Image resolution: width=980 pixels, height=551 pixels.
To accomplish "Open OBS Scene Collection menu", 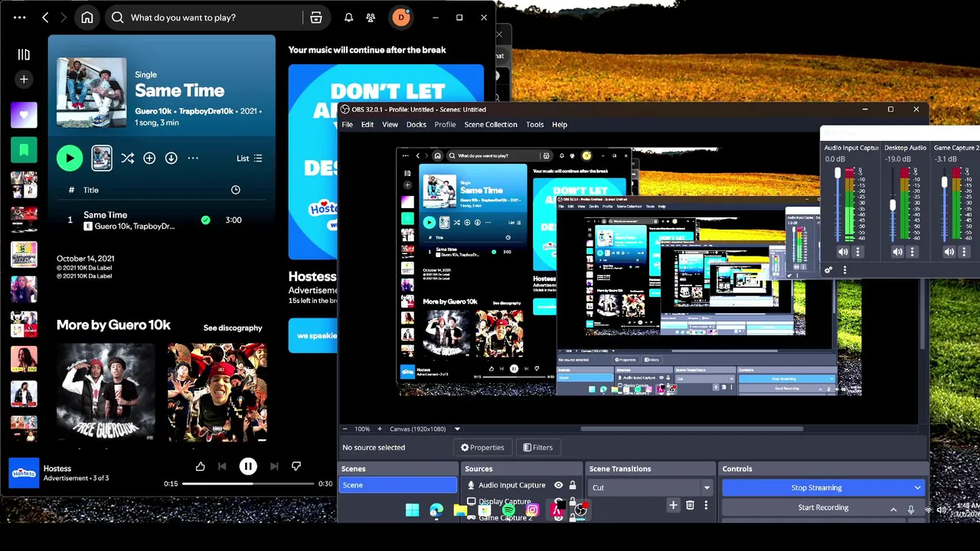I will [491, 125].
